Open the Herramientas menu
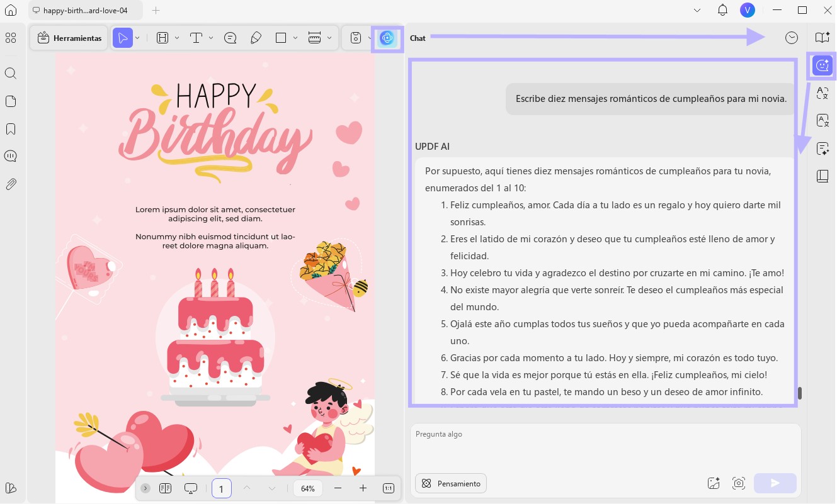Viewport: 837px width, 504px height. pos(69,38)
